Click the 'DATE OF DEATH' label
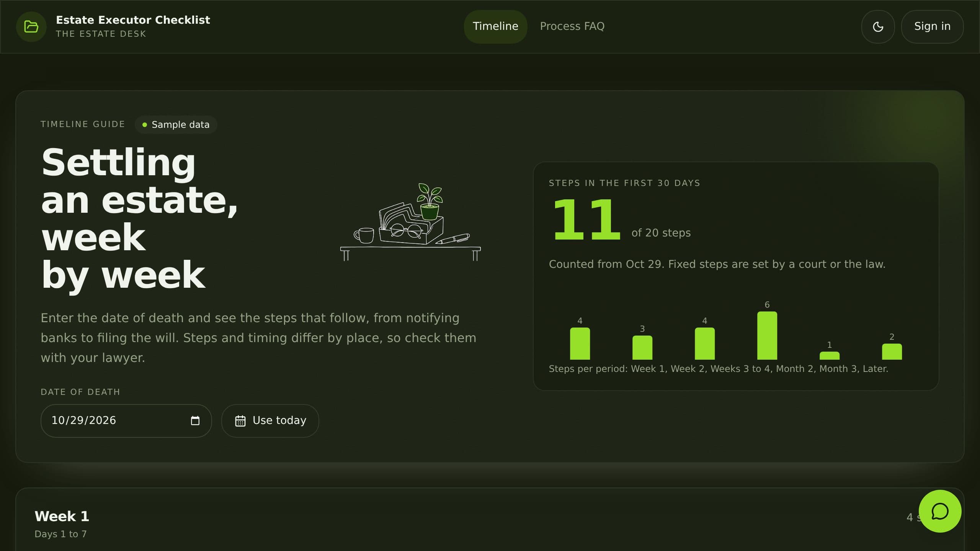 (x=80, y=392)
